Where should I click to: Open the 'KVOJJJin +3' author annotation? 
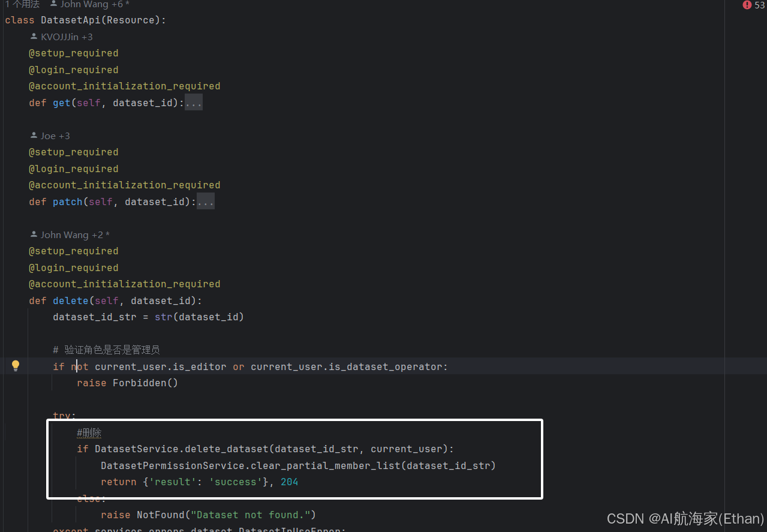pos(61,37)
